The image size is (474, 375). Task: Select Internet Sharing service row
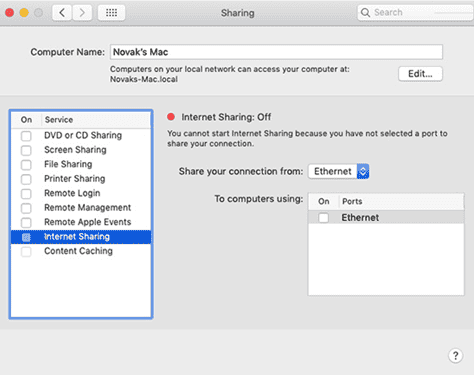click(81, 237)
